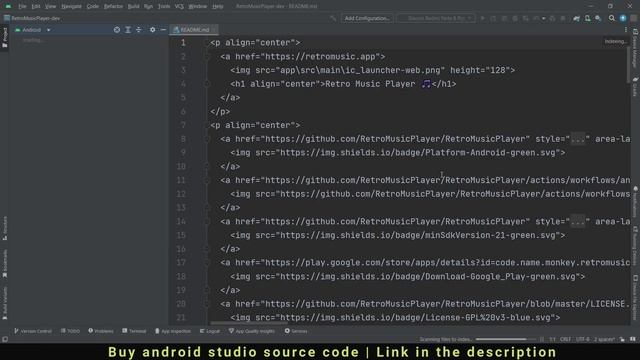
Task: Click the Make Project hammer icon
Action: (333, 18)
